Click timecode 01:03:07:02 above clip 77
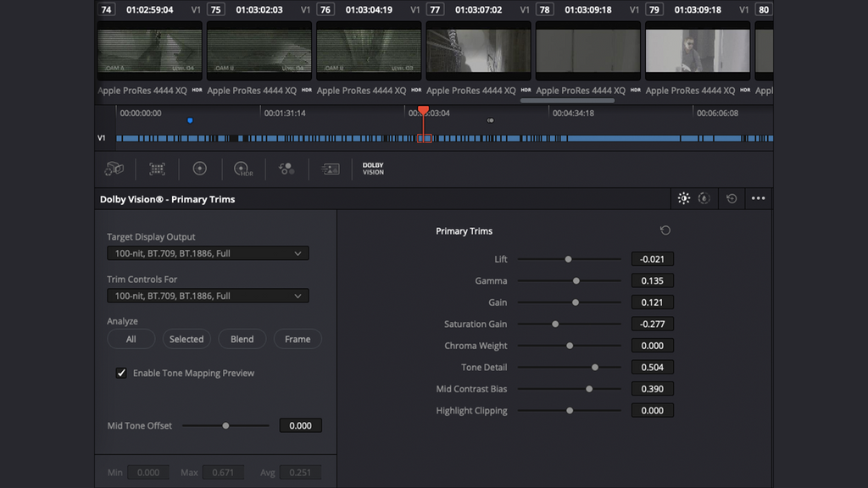 click(x=478, y=9)
